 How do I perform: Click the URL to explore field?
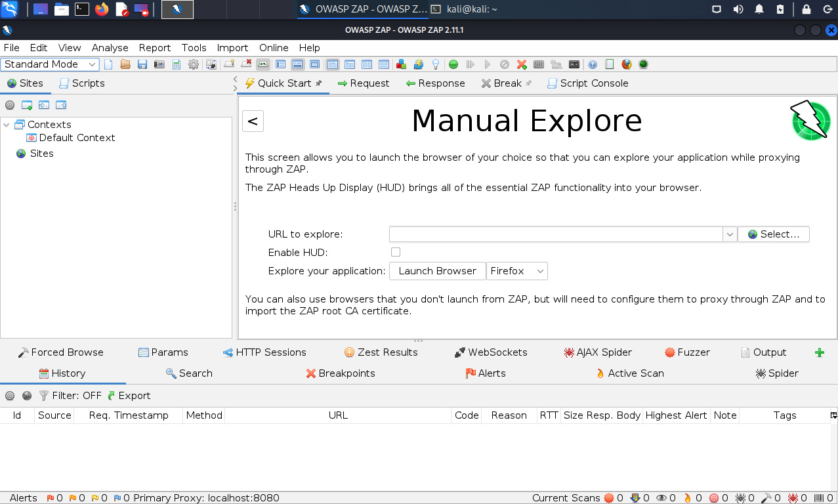pyautogui.click(x=555, y=234)
